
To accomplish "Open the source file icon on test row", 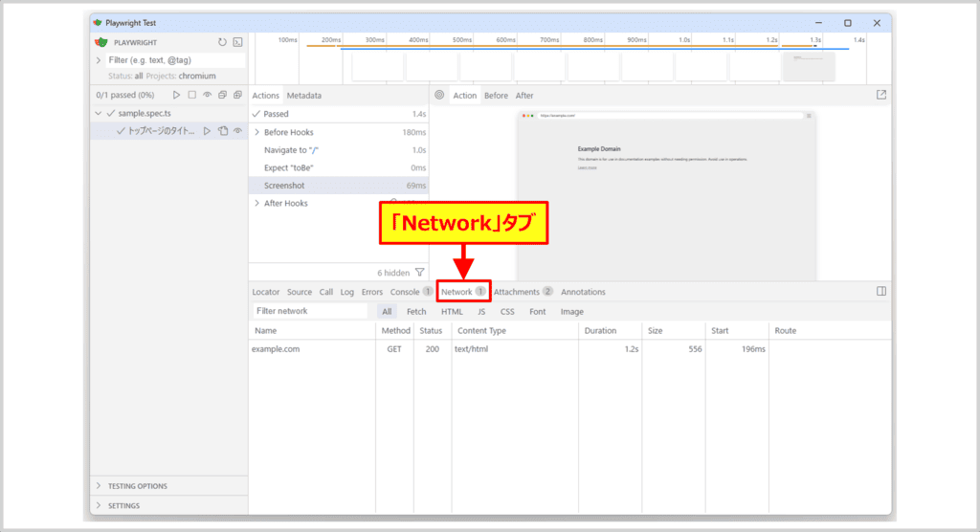I will 222,131.
